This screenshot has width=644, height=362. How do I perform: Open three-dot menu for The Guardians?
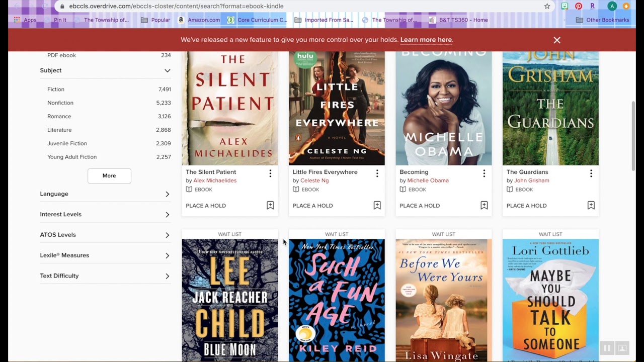[591, 173]
